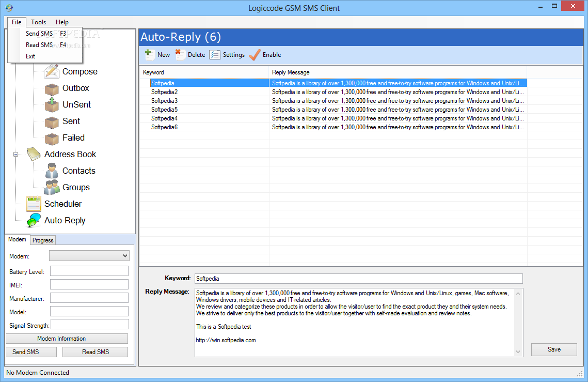Click the Send SMS button below the modem panel
588x382 pixels.
[x=31, y=352]
